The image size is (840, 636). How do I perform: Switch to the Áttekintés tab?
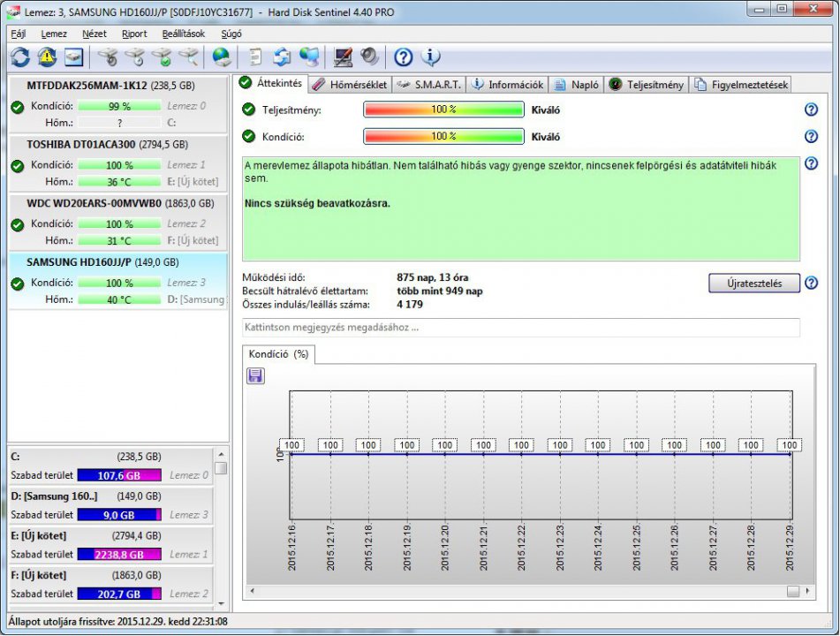(x=271, y=83)
